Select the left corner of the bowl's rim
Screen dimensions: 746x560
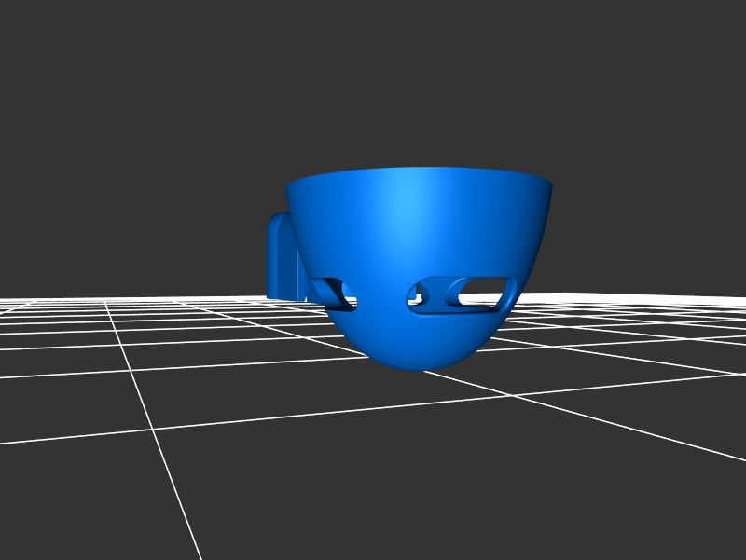pyautogui.click(x=289, y=183)
